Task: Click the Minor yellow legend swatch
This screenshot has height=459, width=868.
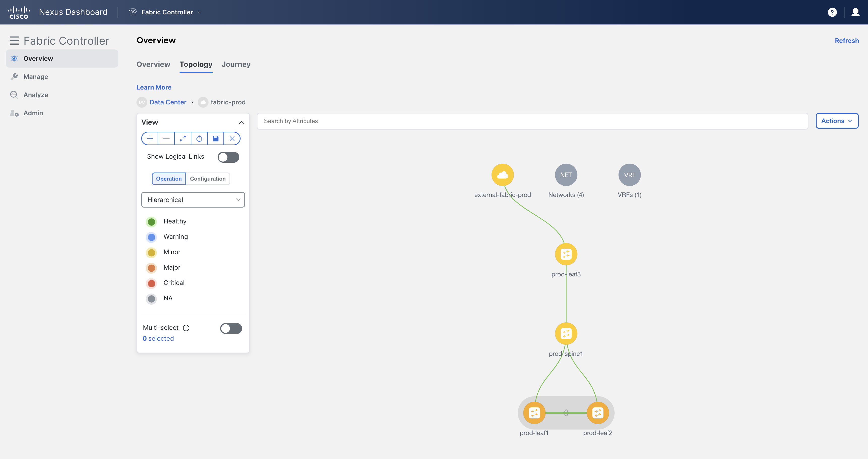Action: pyautogui.click(x=151, y=252)
